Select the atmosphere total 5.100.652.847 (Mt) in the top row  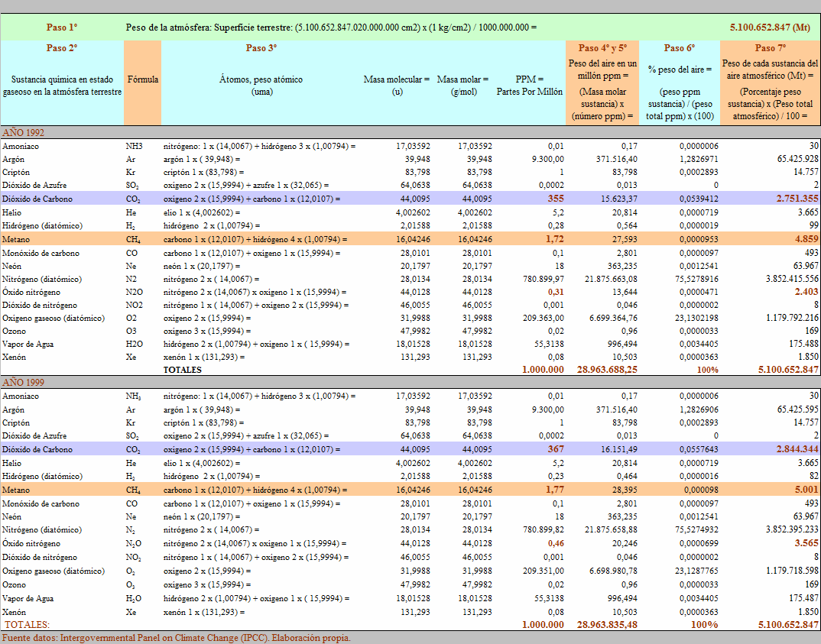pyautogui.click(x=770, y=28)
